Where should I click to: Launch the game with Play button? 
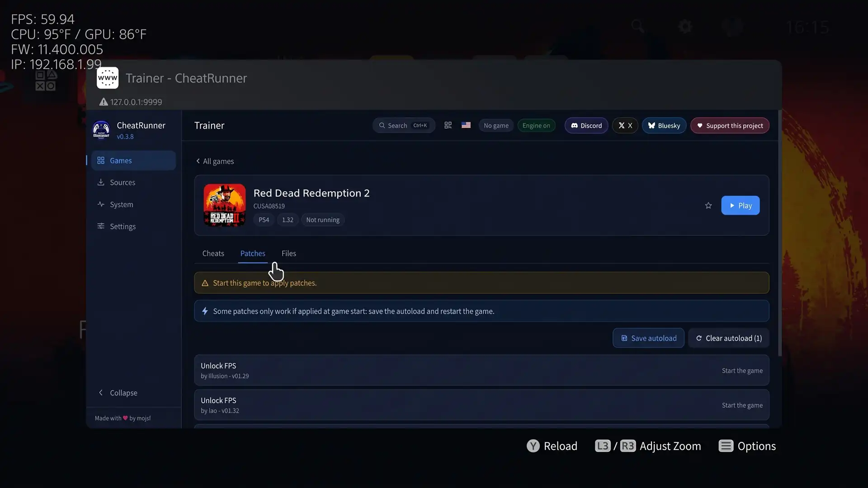pos(741,206)
